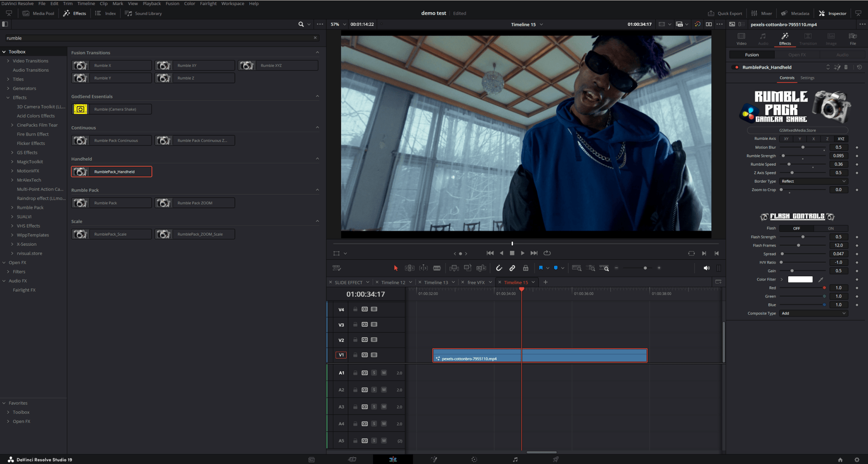Image resolution: width=868 pixels, height=464 pixels.
Task: Set Flash control to ON
Action: pos(831,228)
